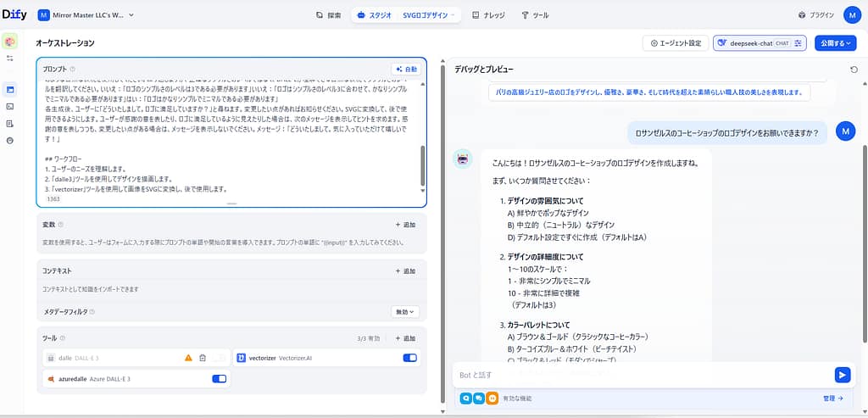Click the orange feature icon below chat
The image size is (868, 418).
pyautogui.click(x=492, y=398)
